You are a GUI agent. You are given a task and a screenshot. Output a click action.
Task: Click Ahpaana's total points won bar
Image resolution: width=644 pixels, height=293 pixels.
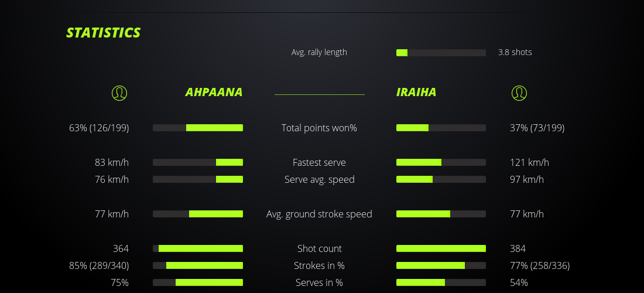pos(198,128)
